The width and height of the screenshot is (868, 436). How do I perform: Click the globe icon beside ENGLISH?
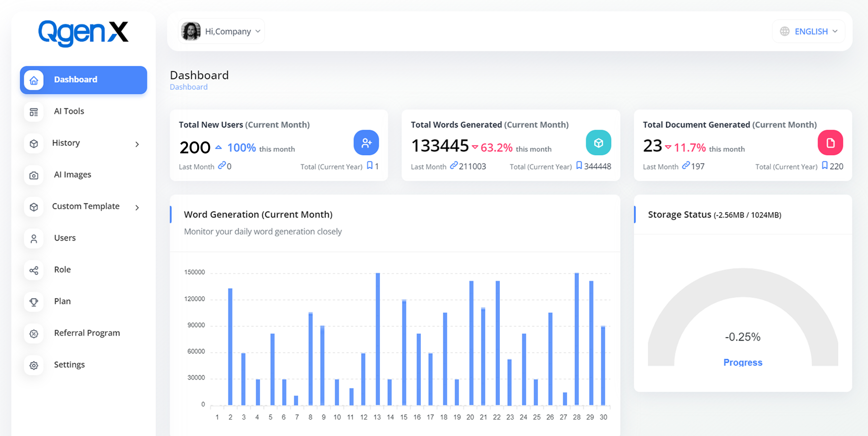coord(785,31)
